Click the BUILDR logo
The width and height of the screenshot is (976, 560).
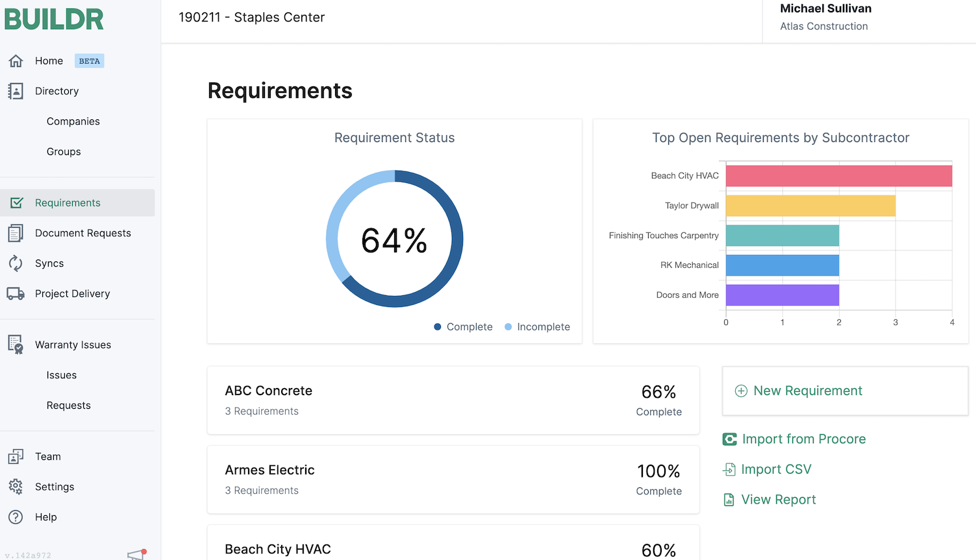[55, 19]
